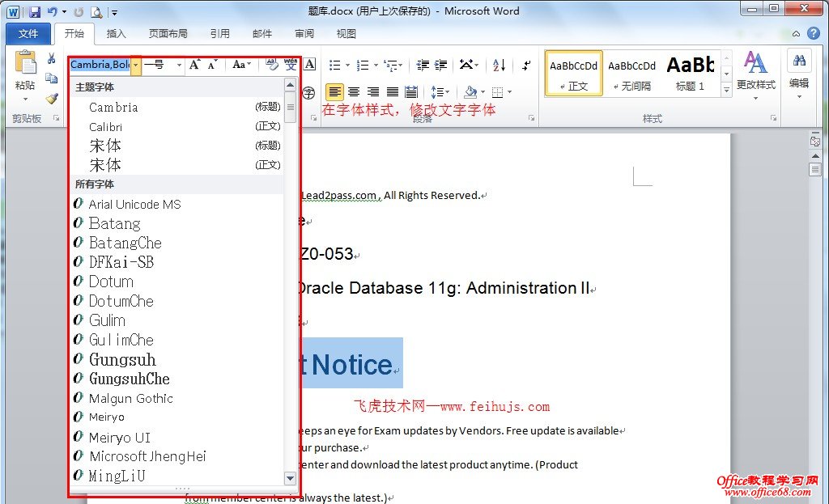Click the Redo icon in quick access toolbar

coord(79,11)
